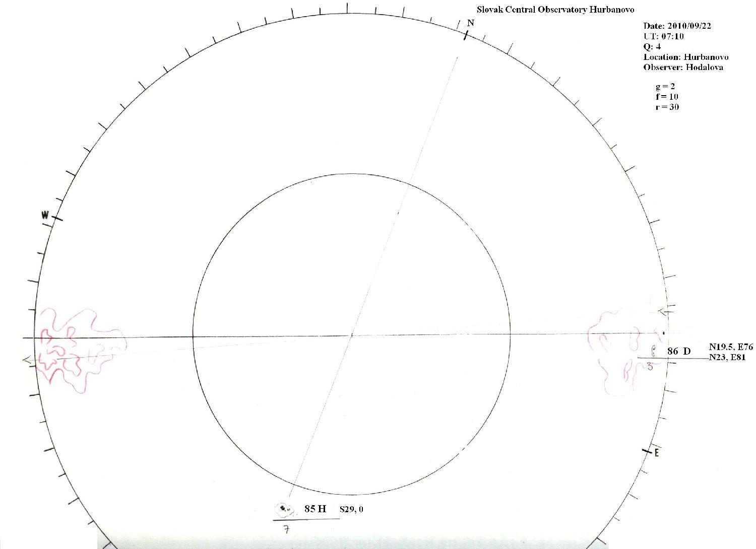Screen dimensions: 756x549
Task: Click the arrow marker left of west limb
Action: pyautogui.click(x=27, y=360)
